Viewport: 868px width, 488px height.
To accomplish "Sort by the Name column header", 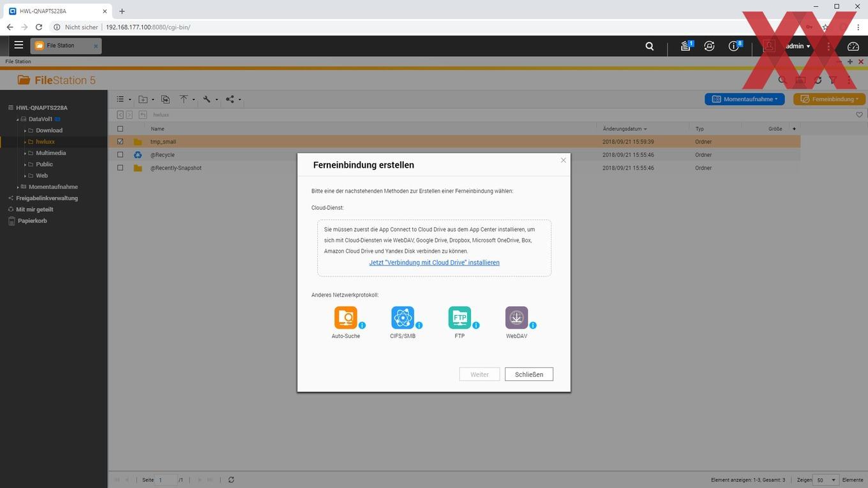I will point(157,129).
